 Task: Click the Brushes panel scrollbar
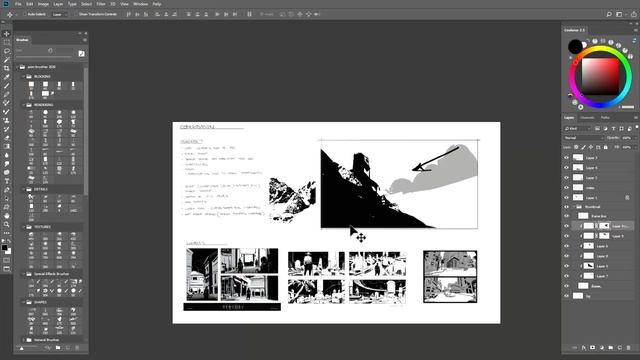(85, 131)
